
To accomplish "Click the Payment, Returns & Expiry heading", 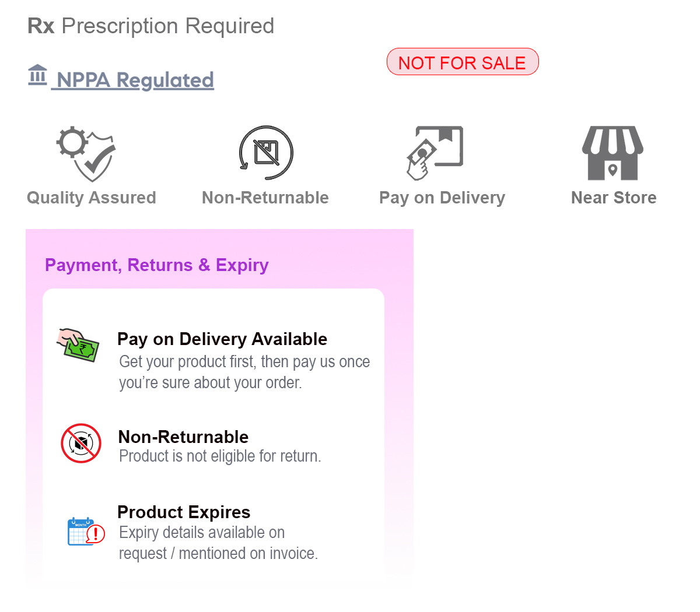I will [x=157, y=265].
